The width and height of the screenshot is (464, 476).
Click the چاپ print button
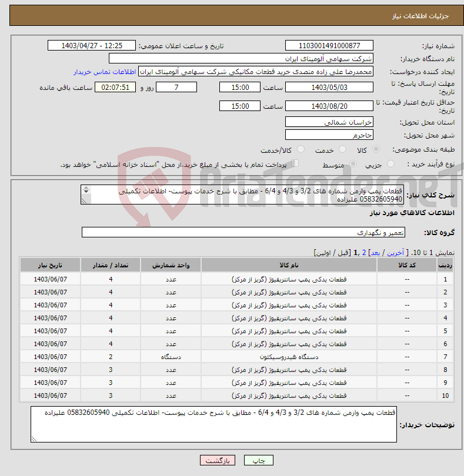click(259, 460)
